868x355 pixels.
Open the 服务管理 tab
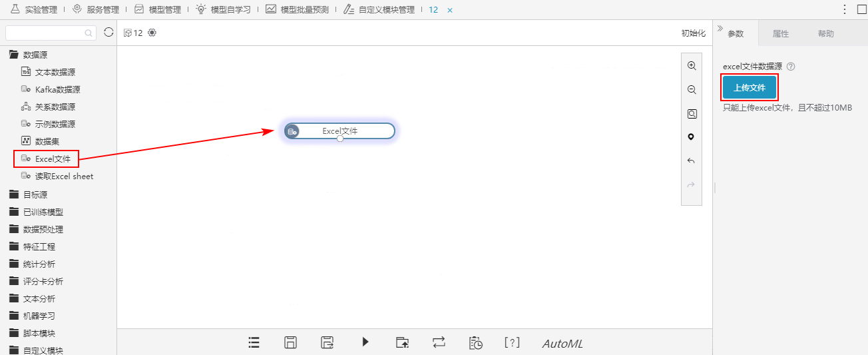point(97,9)
